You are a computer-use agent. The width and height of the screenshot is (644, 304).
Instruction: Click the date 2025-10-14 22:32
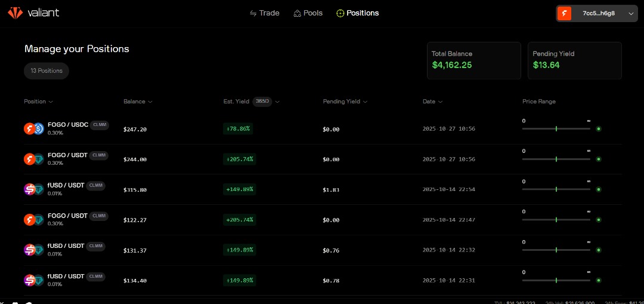pos(449,250)
